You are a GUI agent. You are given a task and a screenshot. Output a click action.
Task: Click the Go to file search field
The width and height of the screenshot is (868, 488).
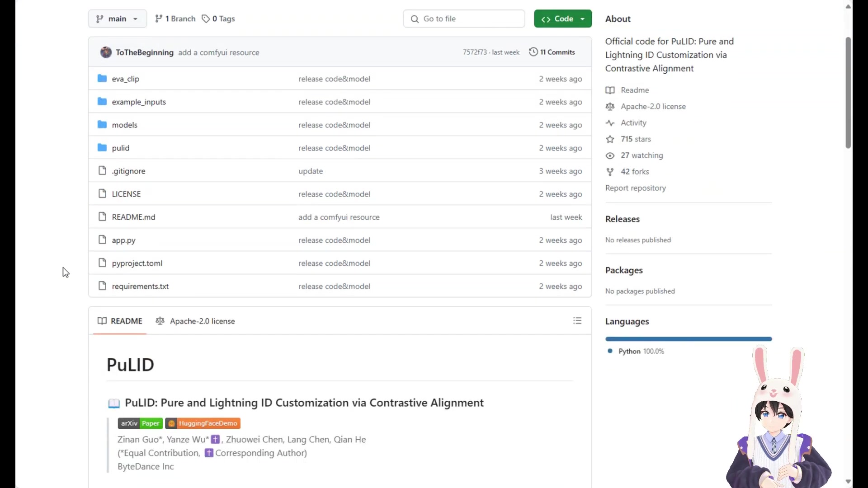click(x=464, y=19)
